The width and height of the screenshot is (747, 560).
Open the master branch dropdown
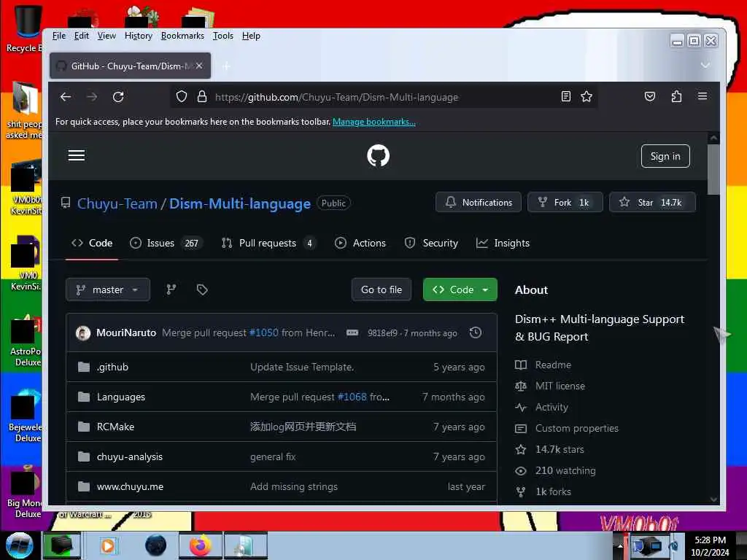click(x=108, y=289)
